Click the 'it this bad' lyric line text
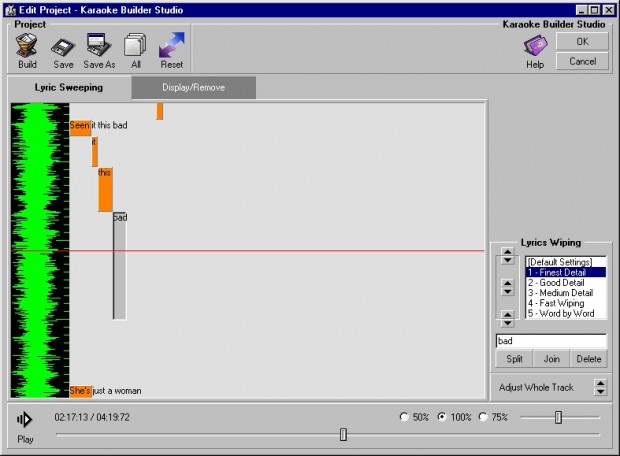 click(x=109, y=125)
